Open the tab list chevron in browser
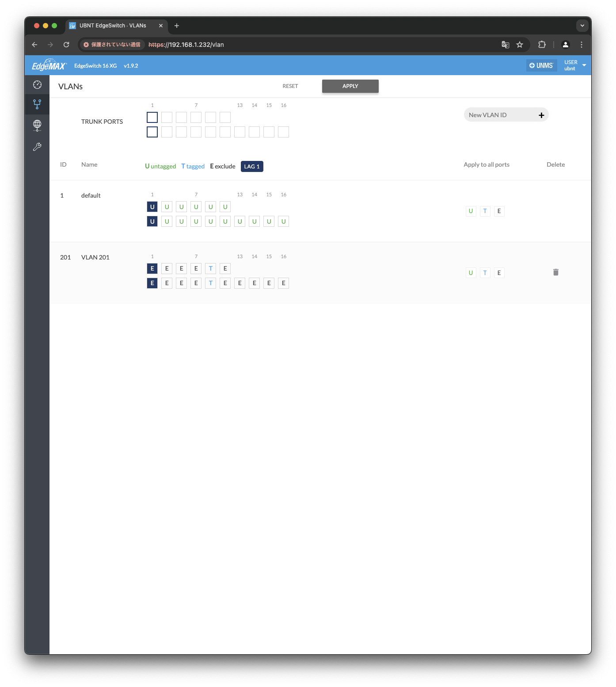Image resolution: width=616 pixels, height=687 pixels. coord(582,26)
